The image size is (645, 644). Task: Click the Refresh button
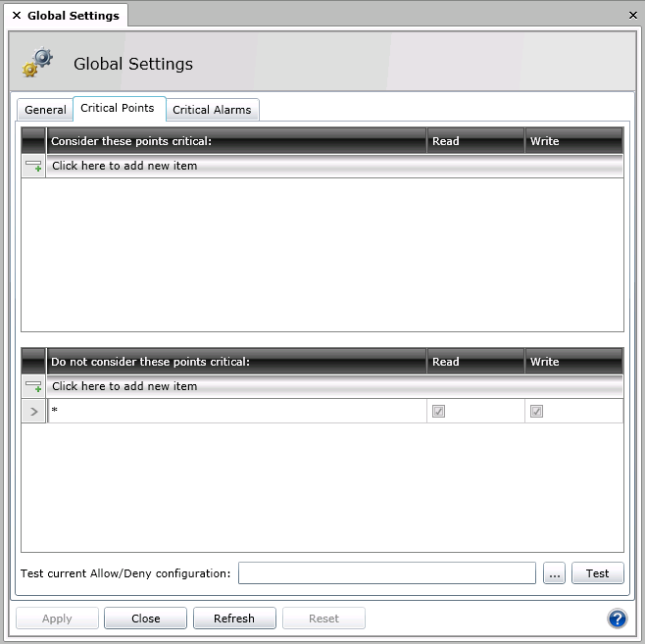tap(233, 619)
